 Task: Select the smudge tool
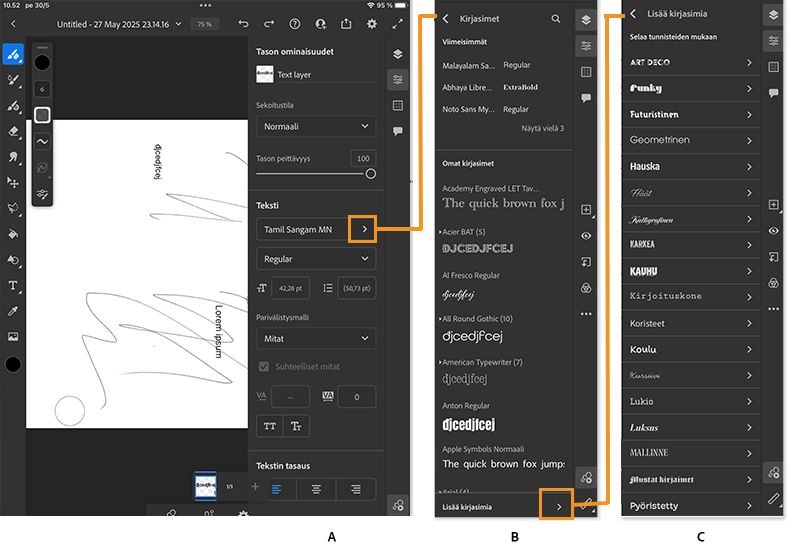coord(13,157)
